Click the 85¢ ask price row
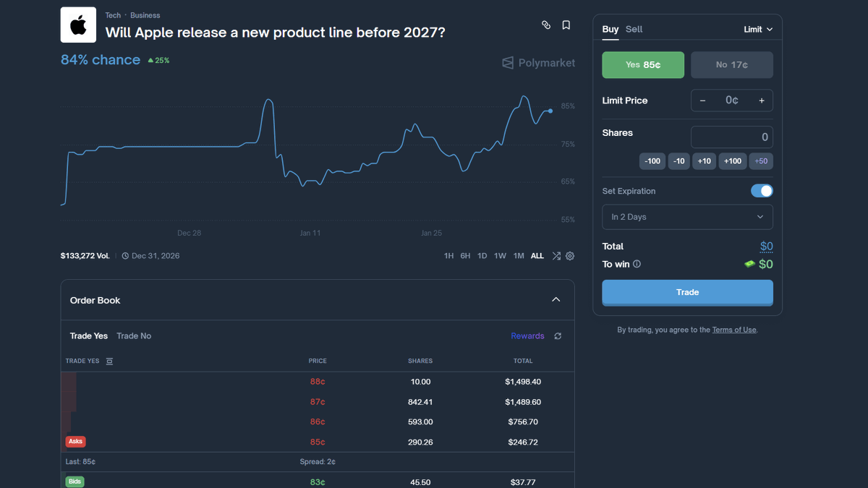Viewport: 868px width, 488px height. pyautogui.click(x=318, y=442)
